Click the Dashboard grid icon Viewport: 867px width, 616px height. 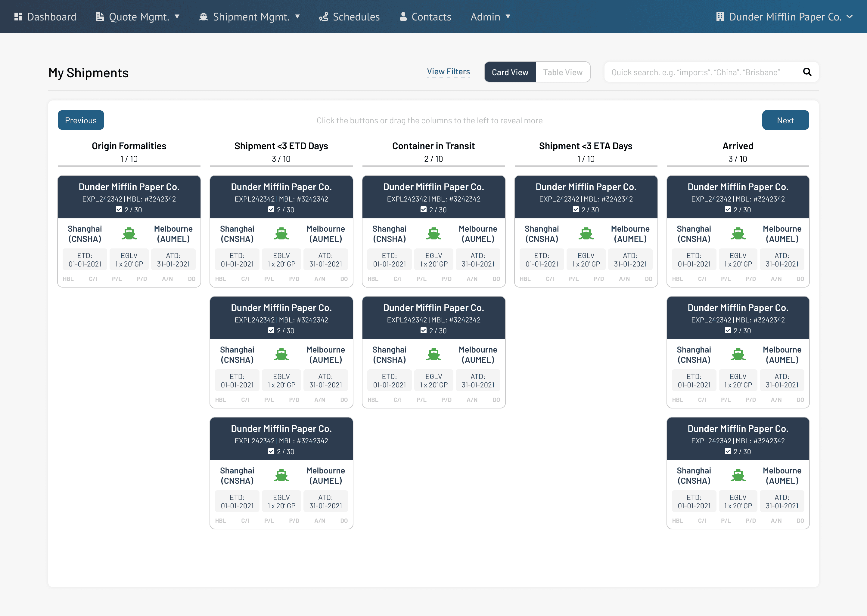(18, 17)
